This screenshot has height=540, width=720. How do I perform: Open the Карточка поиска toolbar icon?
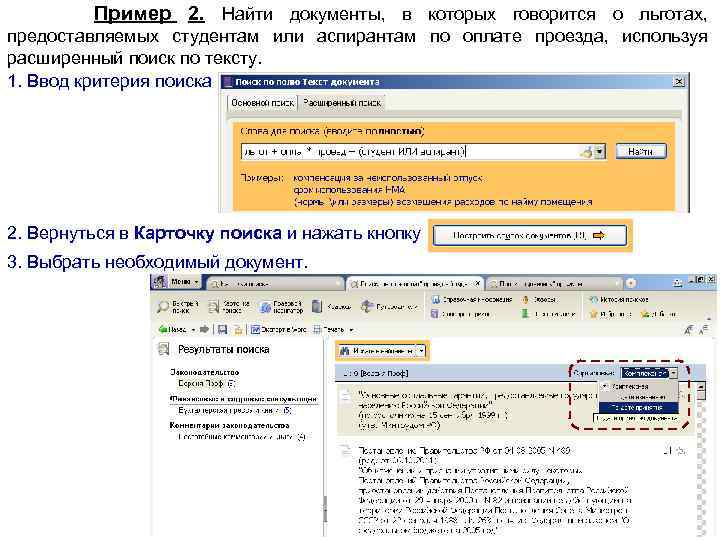coord(214,307)
